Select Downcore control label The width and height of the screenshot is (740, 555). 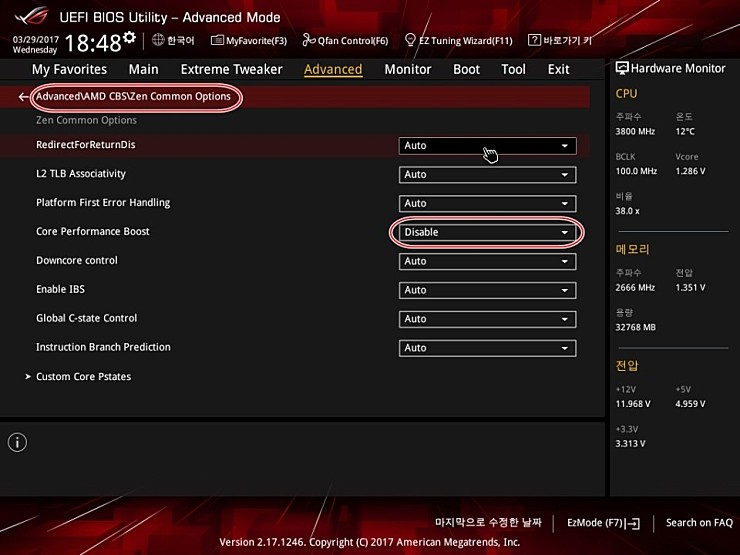click(x=76, y=260)
